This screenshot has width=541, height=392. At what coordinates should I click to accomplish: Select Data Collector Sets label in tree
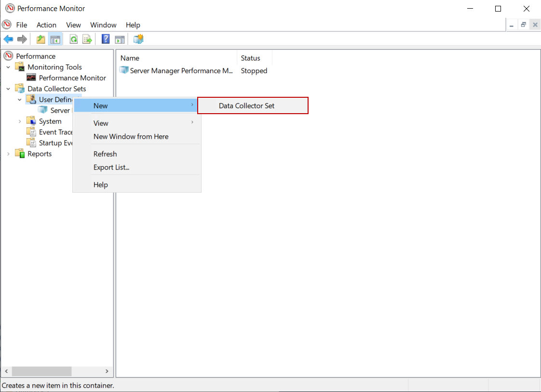tap(56, 89)
